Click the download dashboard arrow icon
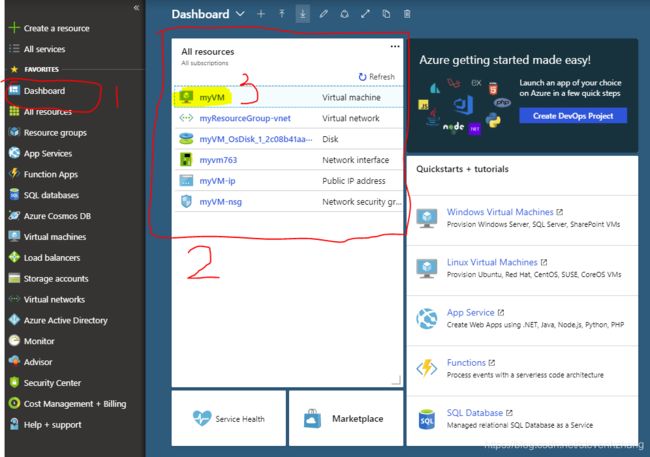The width and height of the screenshot is (650, 457). click(303, 14)
